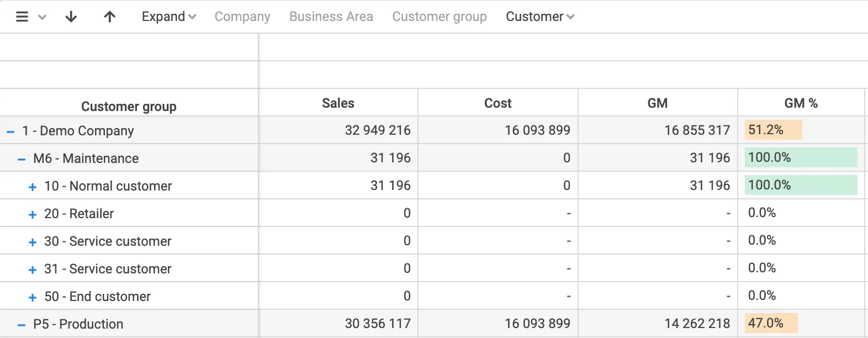Viewport: 868px width, 338px height.
Task: Open the Customer dropdown
Action: [x=539, y=17]
